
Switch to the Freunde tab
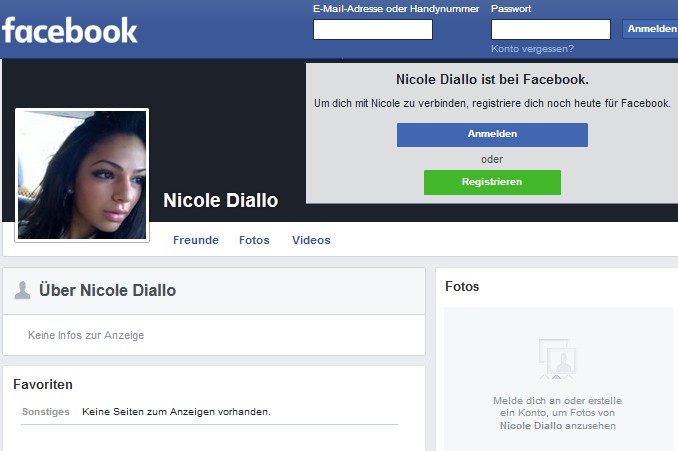click(196, 240)
